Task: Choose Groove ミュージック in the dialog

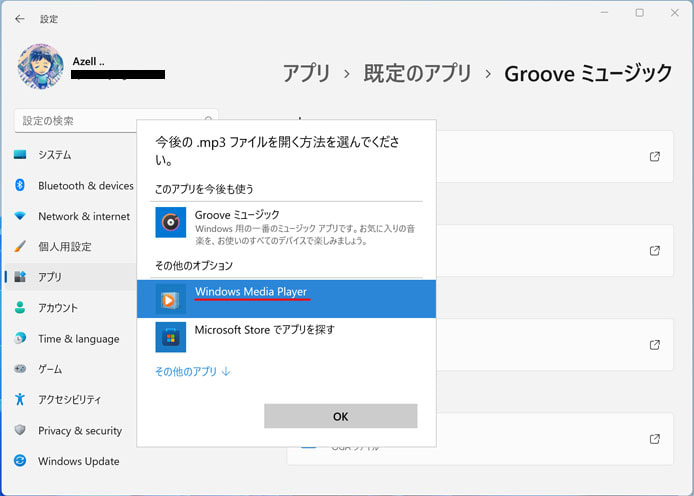Action: tap(286, 227)
